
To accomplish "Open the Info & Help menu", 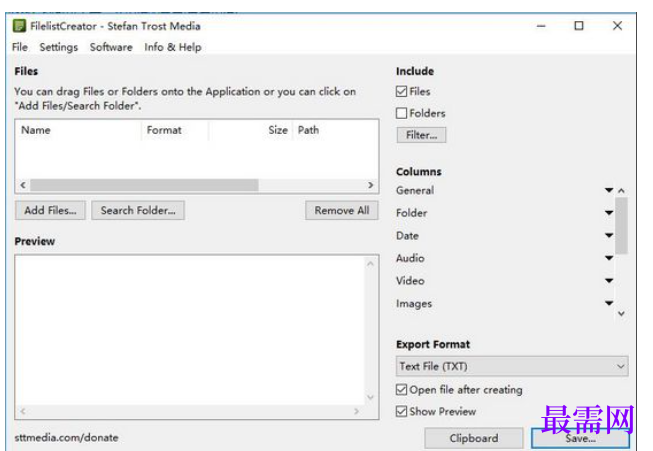I will 173,47.
